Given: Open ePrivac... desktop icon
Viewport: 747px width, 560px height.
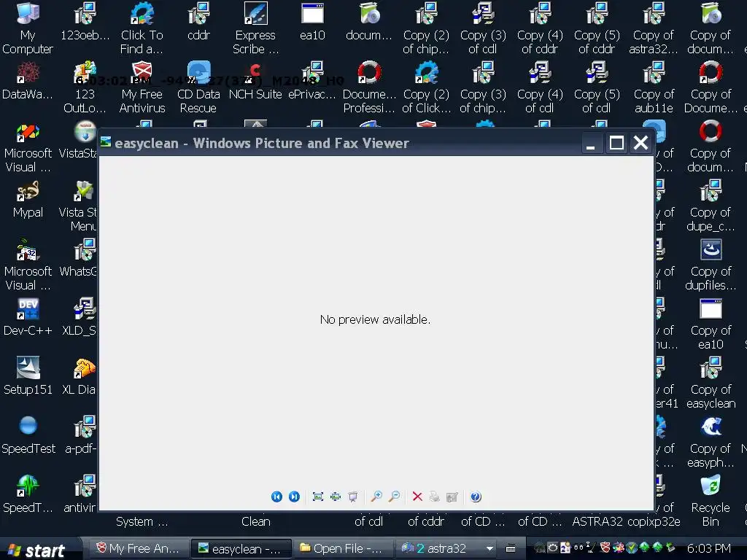Looking at the screenshot, I should pos(312,81).
